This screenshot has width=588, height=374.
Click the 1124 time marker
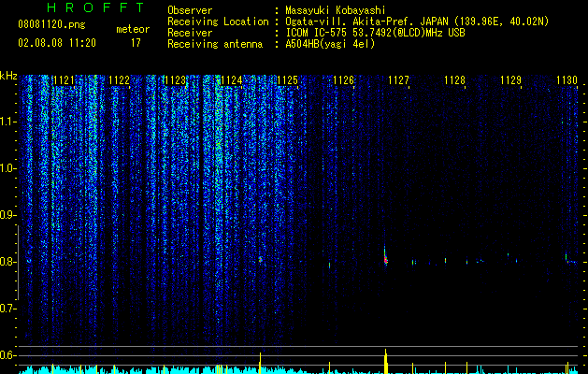(232, 80)
